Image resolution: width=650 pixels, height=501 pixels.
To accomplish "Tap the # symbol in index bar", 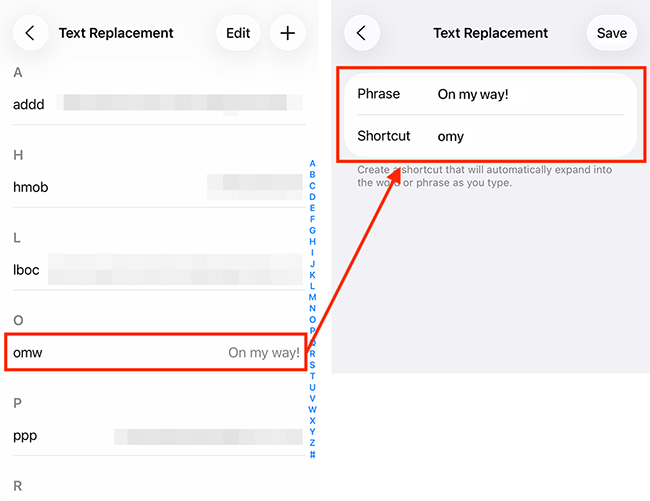I will [x=312, y=455].
